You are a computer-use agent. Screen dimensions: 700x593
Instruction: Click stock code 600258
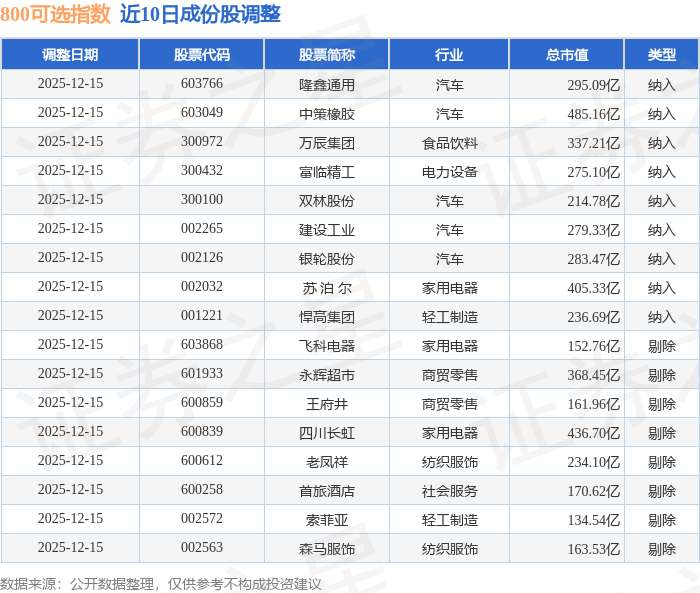202,489
